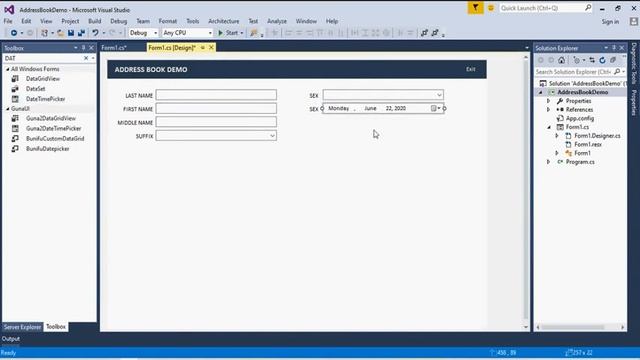The width and height of the screenshot is (640, 360).
Task: Click the Refresh icon in Solution Explorer
Action: tap(602, 60)
